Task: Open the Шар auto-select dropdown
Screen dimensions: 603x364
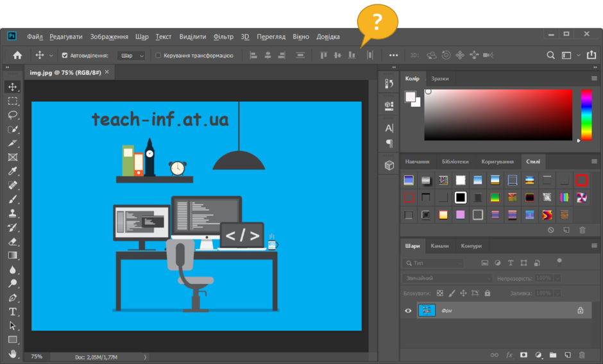Action: (x=131, y=55)
